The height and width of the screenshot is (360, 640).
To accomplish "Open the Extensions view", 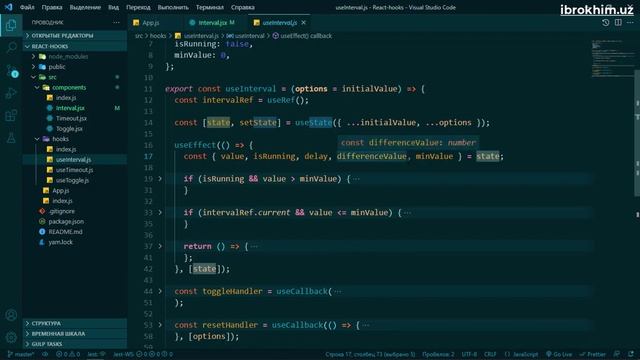I will (11, 116).
